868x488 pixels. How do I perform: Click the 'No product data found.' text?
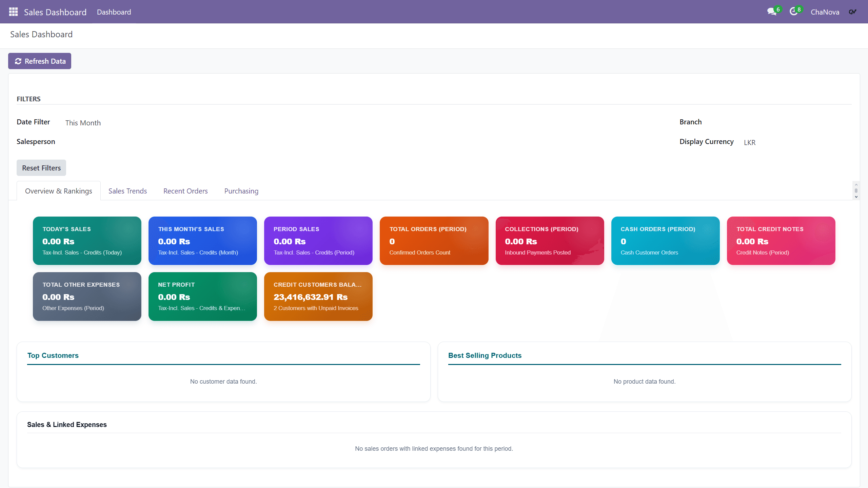tap(645, 382)
